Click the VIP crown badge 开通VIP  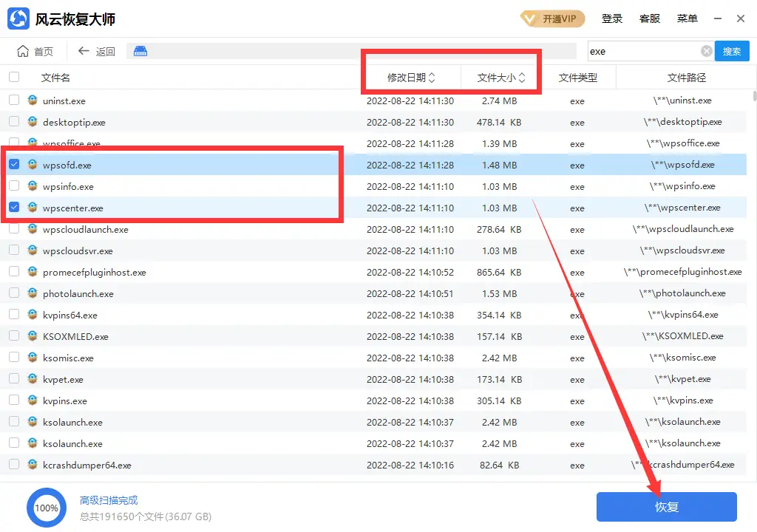[553, 18]
